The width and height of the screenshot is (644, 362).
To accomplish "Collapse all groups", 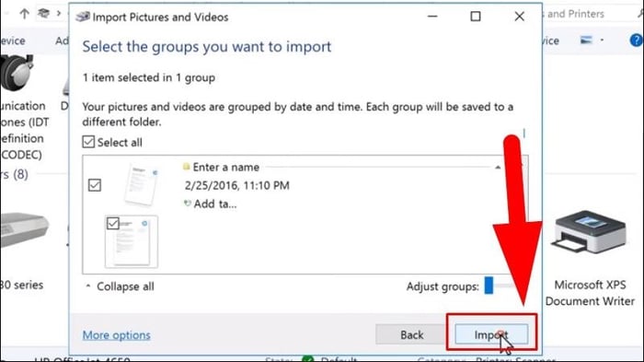I will (120, 286).
